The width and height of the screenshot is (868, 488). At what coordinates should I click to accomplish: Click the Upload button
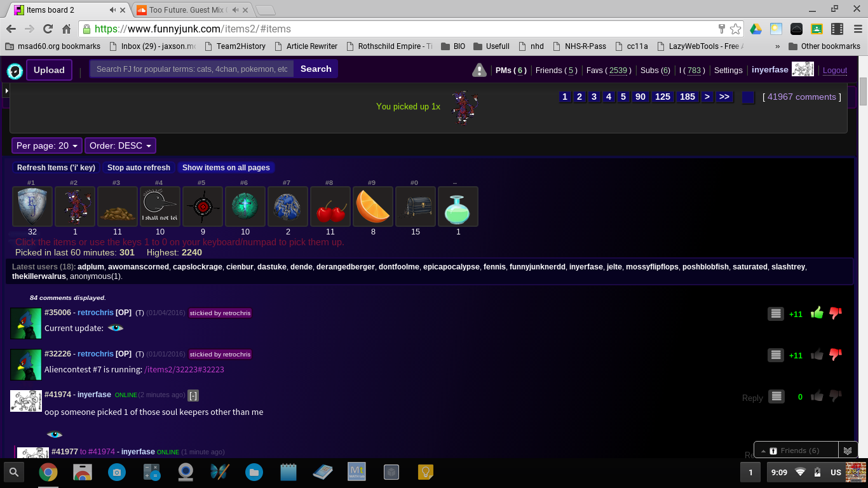[x=49, y=70]
